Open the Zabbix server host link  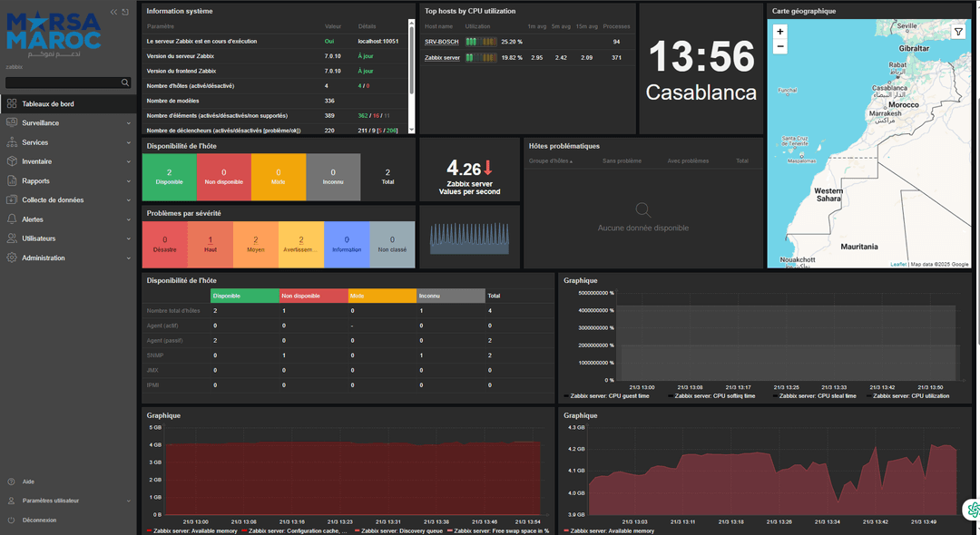click(442, 57)
